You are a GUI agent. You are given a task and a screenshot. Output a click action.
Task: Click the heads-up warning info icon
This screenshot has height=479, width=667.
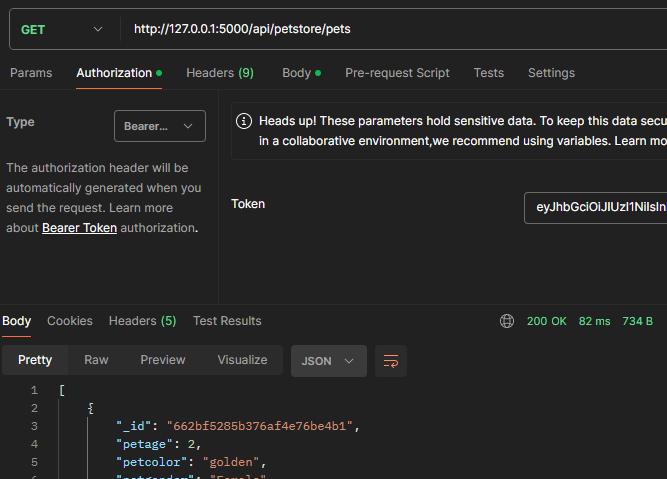pyautogui.click(x=243, y=121)
